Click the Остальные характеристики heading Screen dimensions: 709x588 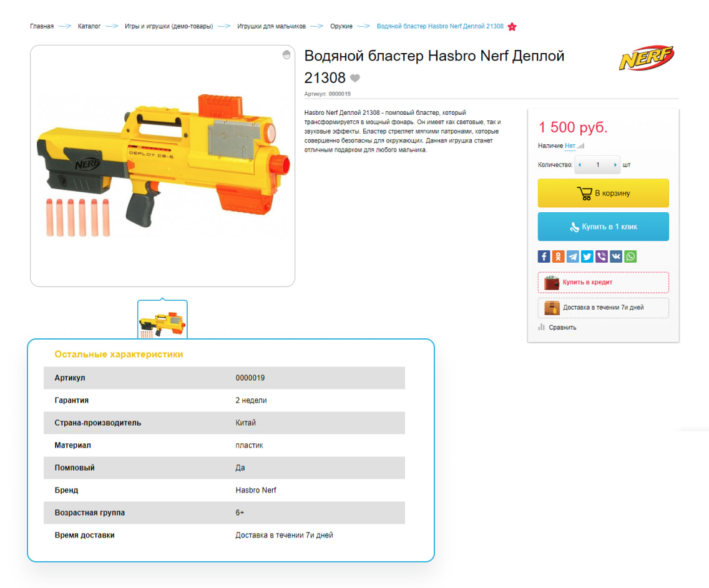tap(119, 354)
